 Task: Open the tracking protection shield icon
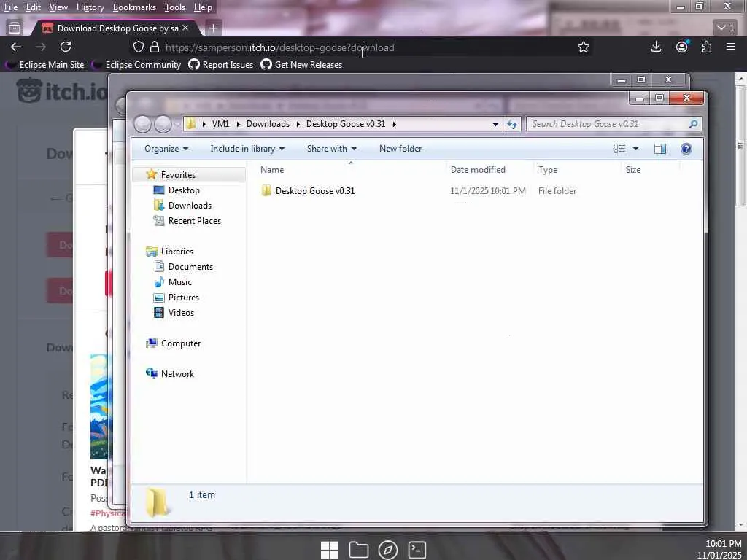pos(138,47)
